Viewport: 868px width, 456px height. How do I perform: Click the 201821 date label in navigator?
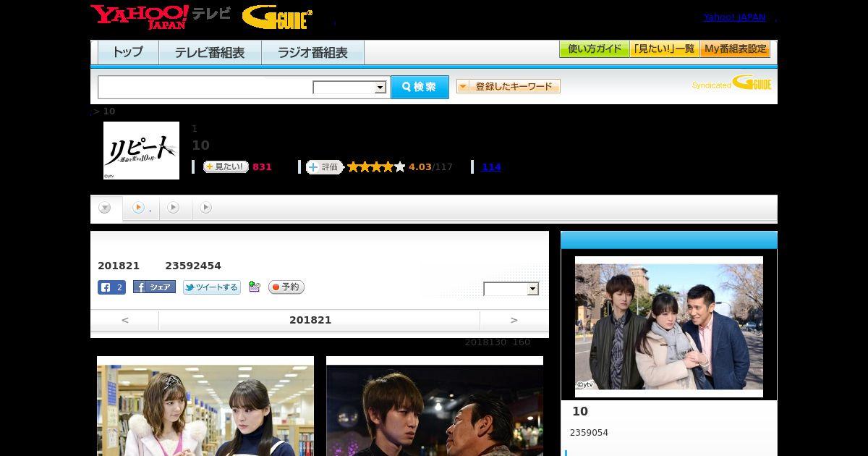pos(310,320)
